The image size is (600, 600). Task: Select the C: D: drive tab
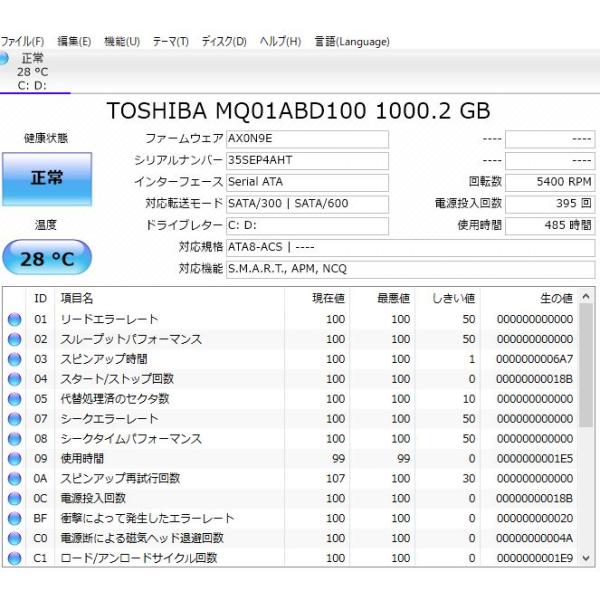pos(33,72)
